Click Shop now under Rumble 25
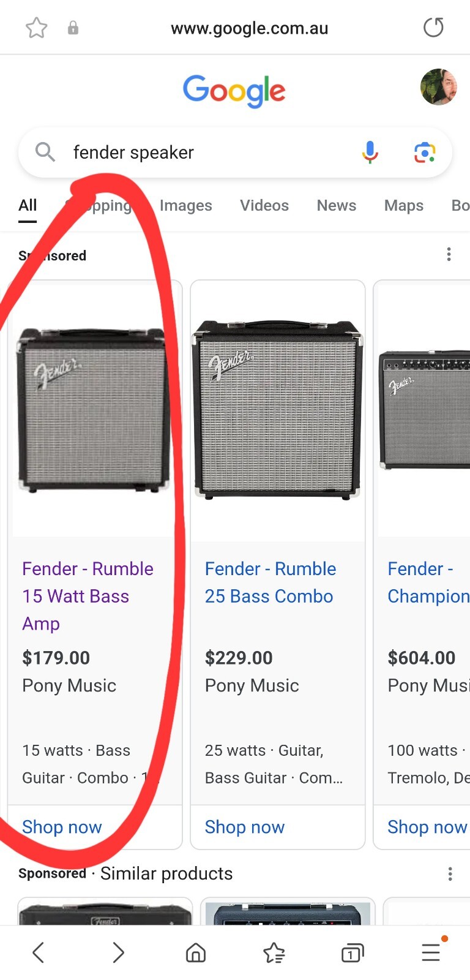 (245, 827)
